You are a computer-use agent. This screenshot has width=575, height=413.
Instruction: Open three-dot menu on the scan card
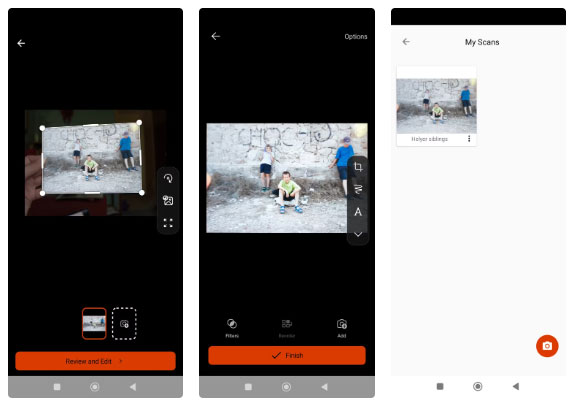click(x=469, y=139)
